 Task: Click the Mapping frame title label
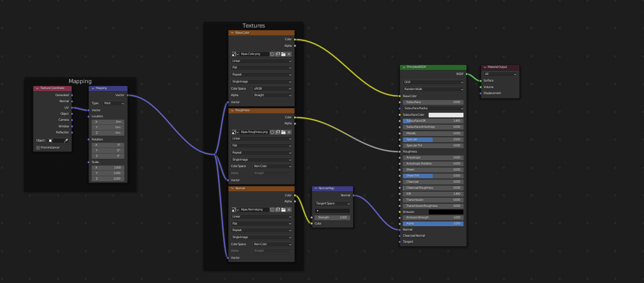click(x=80, y=81)
